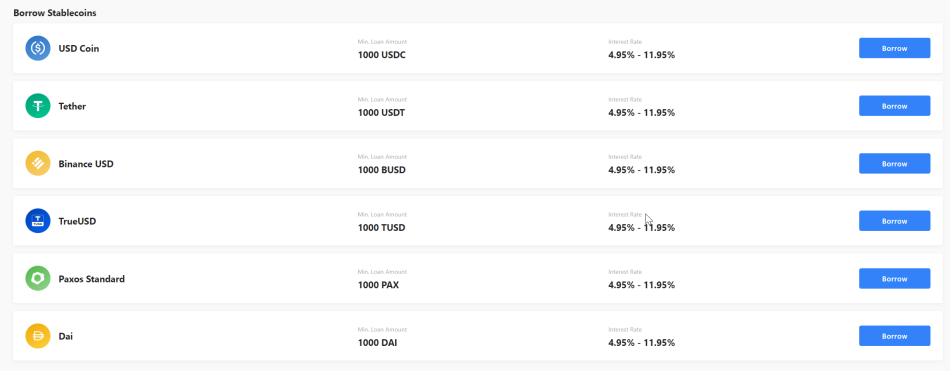
Task: Click the Borrow button for Dai
Action: coord(894,336)
